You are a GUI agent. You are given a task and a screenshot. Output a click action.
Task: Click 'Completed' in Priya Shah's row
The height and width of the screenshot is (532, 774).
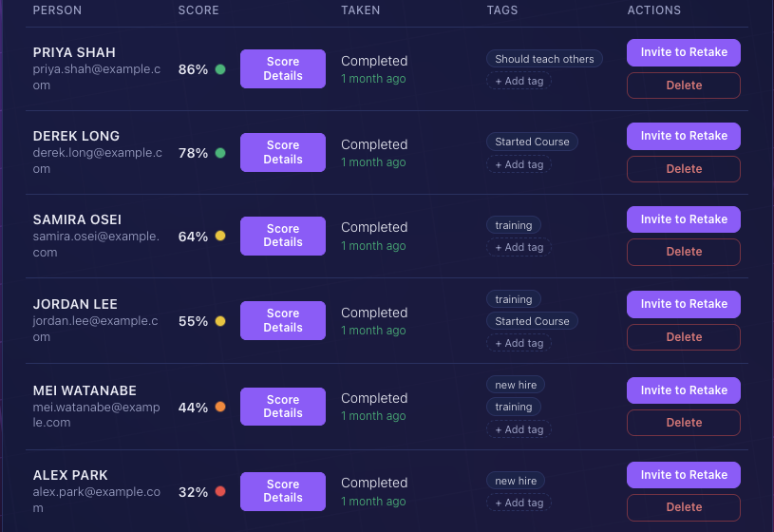point(374,61)
